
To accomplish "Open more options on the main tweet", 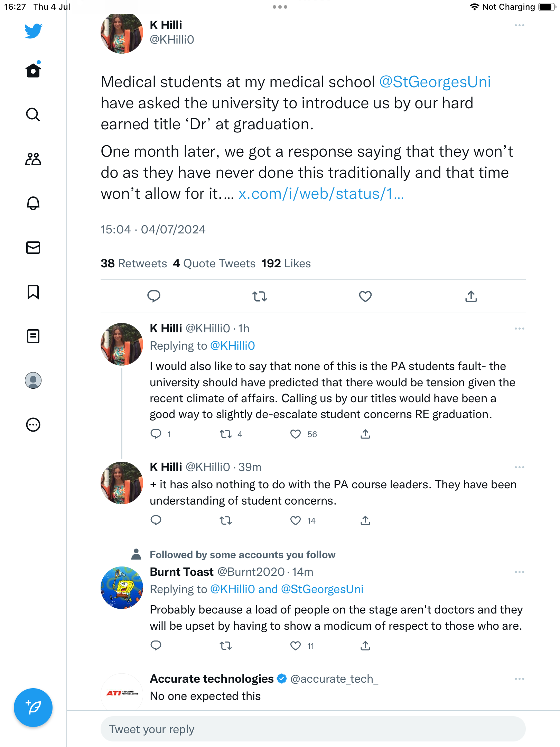I will [519, 26].
